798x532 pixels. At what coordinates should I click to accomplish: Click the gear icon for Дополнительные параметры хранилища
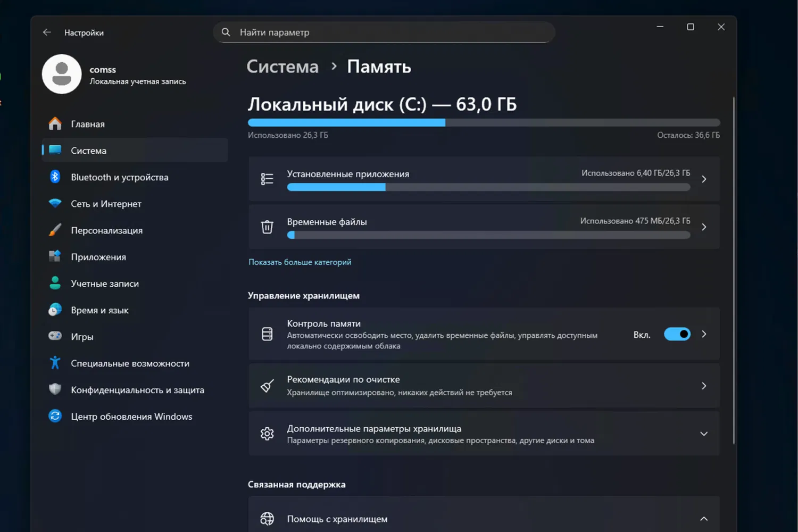(x=267, y=434)
